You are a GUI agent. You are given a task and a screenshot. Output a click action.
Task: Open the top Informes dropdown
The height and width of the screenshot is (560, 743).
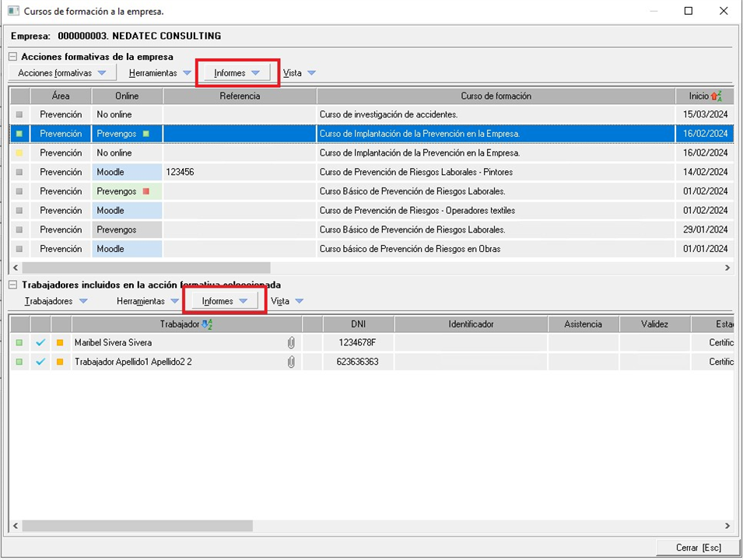237,73
